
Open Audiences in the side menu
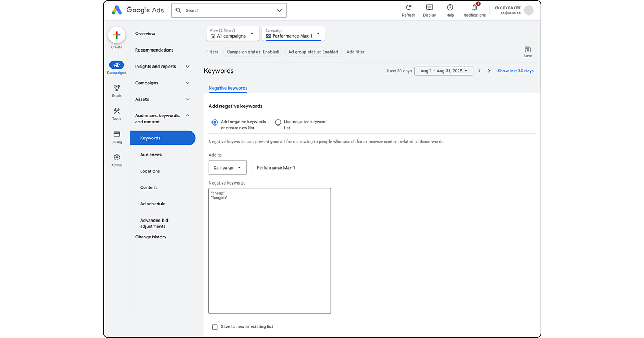point(151,155)
